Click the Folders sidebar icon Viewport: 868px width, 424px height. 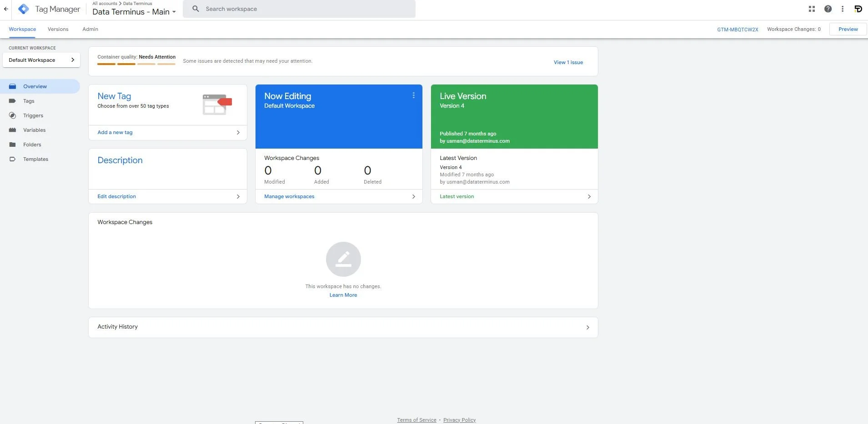pyautogui.click(x=13, y=145)
